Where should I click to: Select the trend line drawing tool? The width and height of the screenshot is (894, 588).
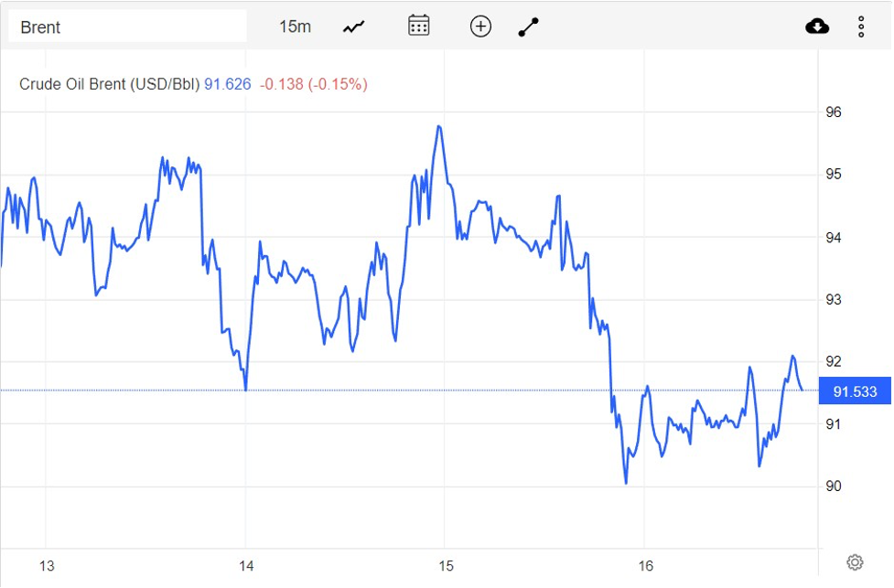529,27
